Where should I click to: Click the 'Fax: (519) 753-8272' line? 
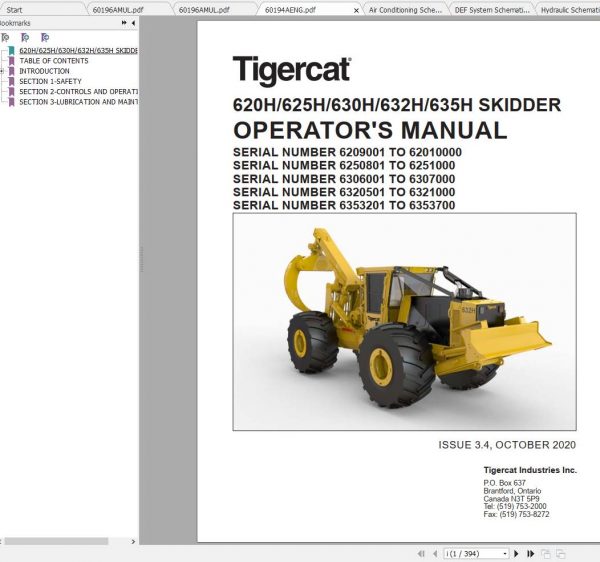[x=516, y=514]
